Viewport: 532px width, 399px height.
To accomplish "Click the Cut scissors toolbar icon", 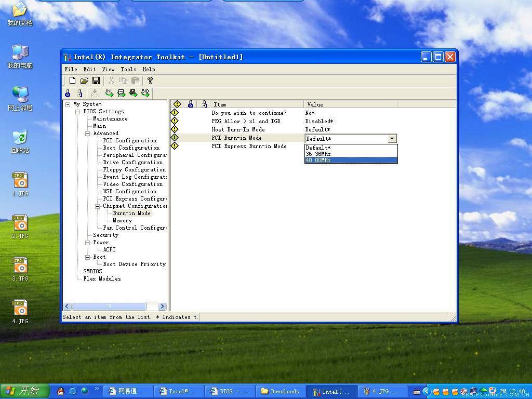I will click(x=111, y=81).
